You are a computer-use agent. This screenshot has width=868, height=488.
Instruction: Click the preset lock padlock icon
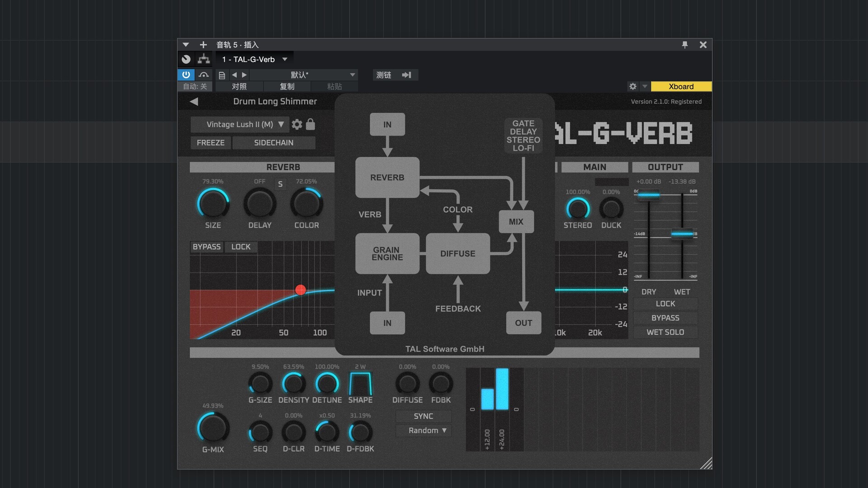coord(311,124)
